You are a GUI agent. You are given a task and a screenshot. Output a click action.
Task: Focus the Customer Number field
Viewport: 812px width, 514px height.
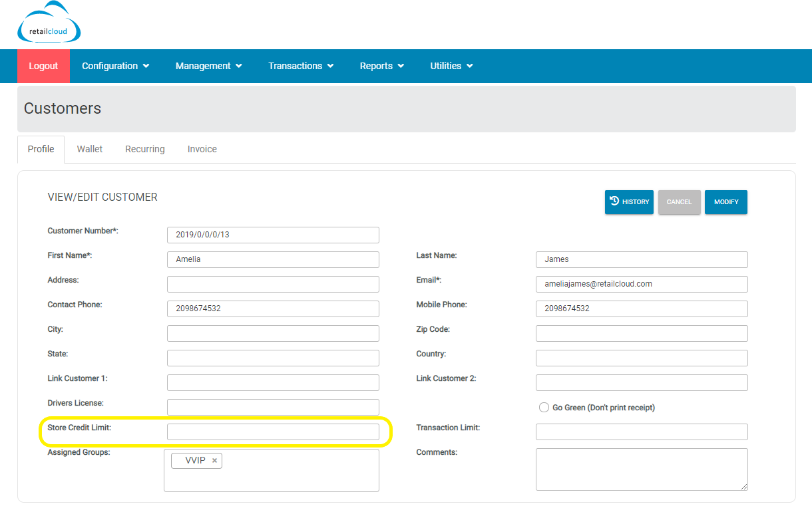tap(273, 235)
